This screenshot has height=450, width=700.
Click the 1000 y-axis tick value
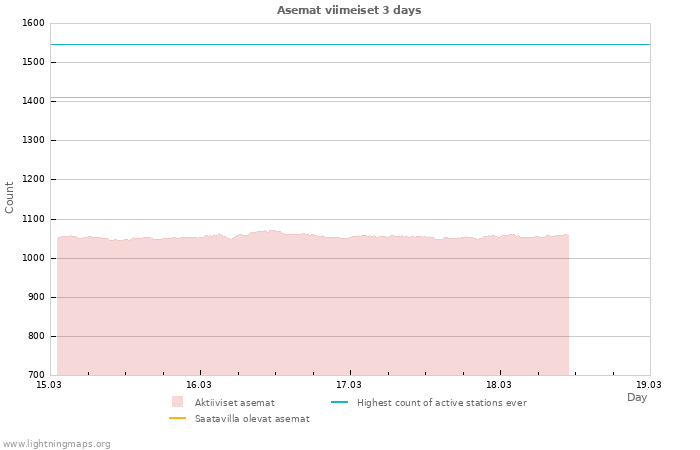coord(33,258)
